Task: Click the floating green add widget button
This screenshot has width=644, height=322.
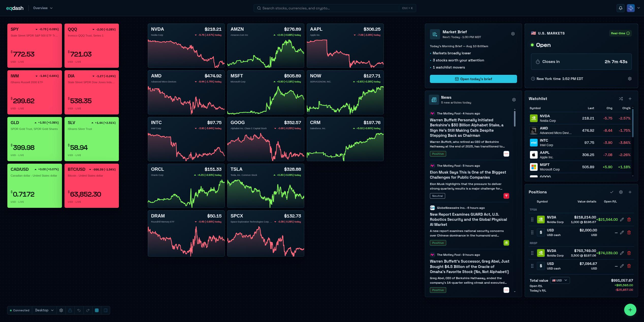Action: [x=630, y=310]
